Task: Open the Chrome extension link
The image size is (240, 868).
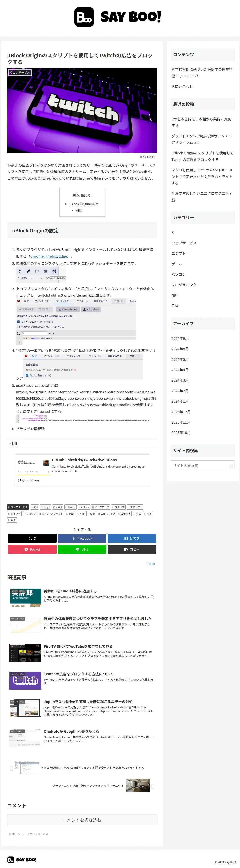Action: 37,256
